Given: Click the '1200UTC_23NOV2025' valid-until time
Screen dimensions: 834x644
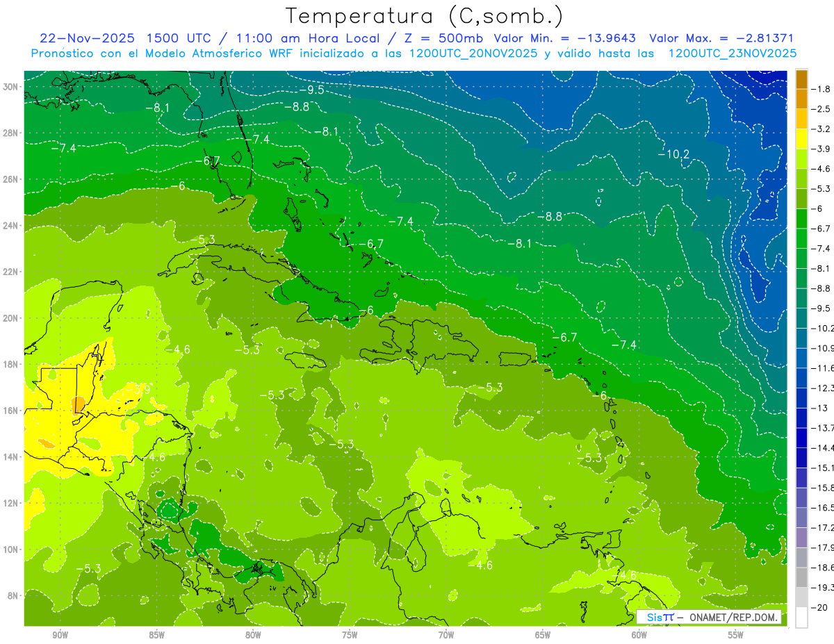Looking at the screenshot, I should click(732, 53).
